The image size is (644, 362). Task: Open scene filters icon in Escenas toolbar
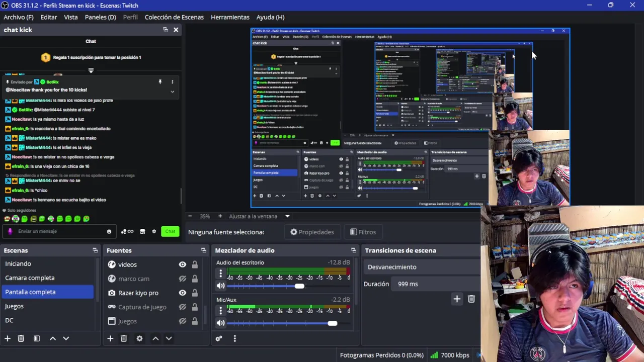37,338
